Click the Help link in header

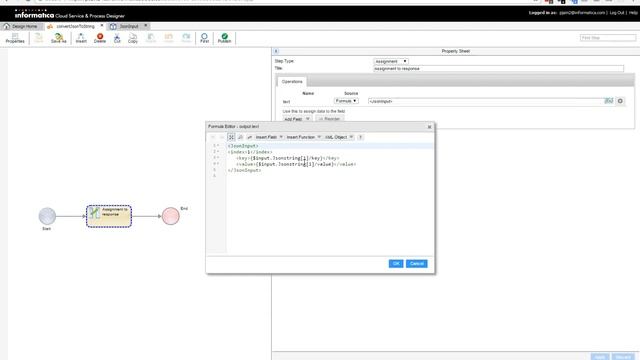pyautogui.click(x=633, y=13)
